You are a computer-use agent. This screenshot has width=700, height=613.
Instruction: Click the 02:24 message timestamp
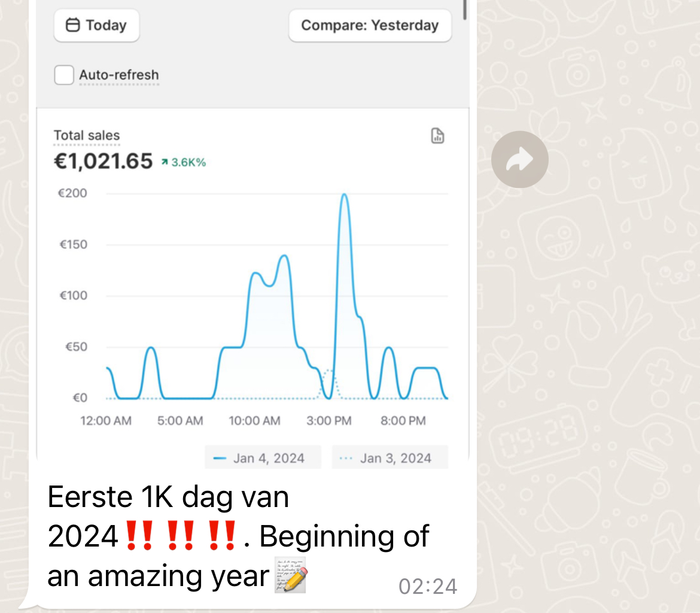[x=428, y=587]
